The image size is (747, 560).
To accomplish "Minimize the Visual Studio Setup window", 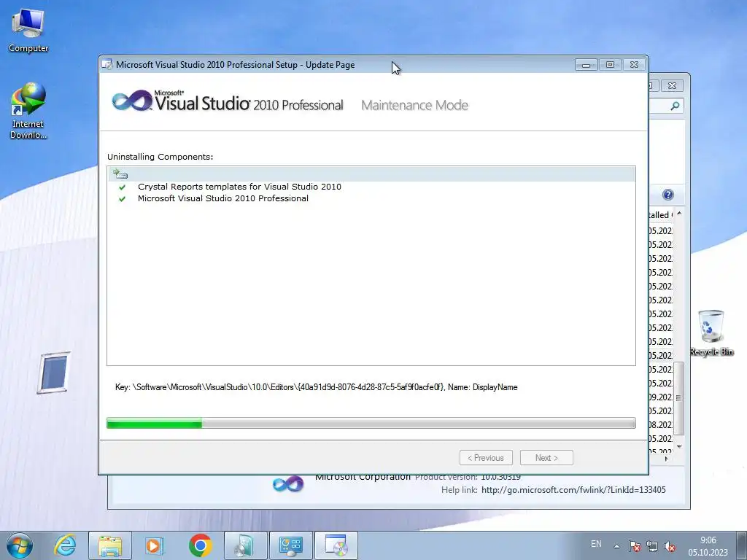I will point(586,65).
